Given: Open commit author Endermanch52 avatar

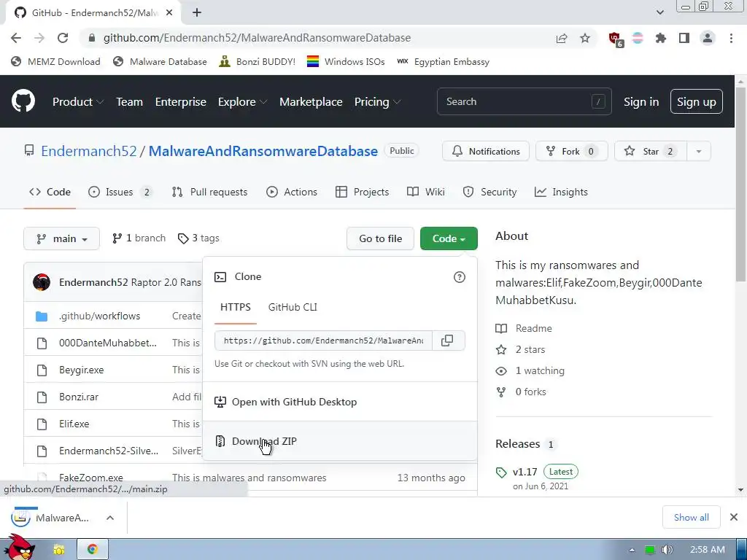Looking at the screenshot, I should [x=42, y=282].
